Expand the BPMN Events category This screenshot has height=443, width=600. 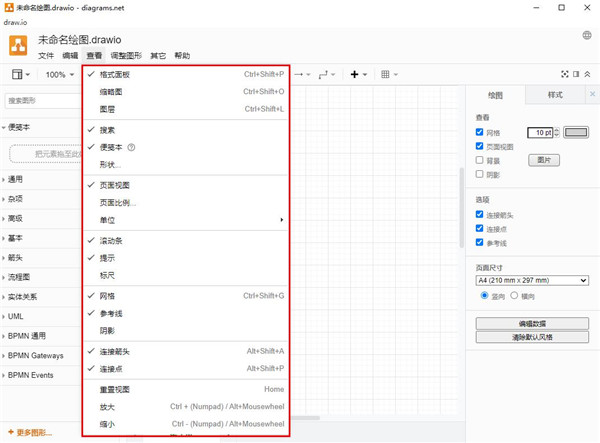(x=40, y=375)
